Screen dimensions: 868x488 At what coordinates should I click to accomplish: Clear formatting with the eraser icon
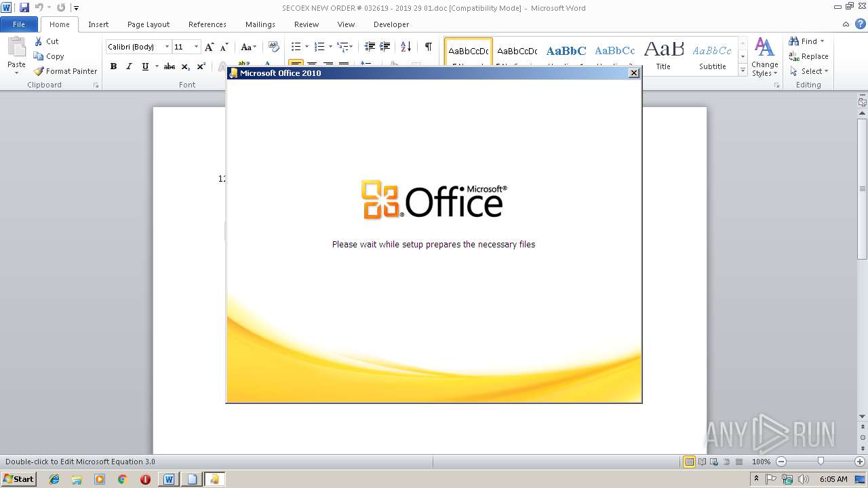(x=274, y=47)
